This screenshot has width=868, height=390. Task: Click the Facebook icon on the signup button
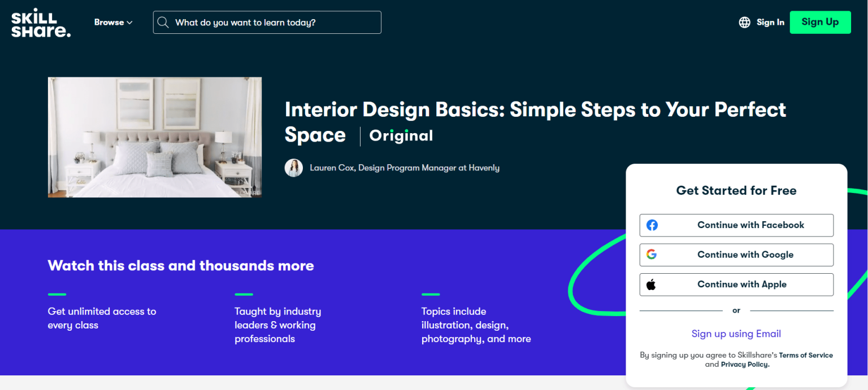(652, 225)
